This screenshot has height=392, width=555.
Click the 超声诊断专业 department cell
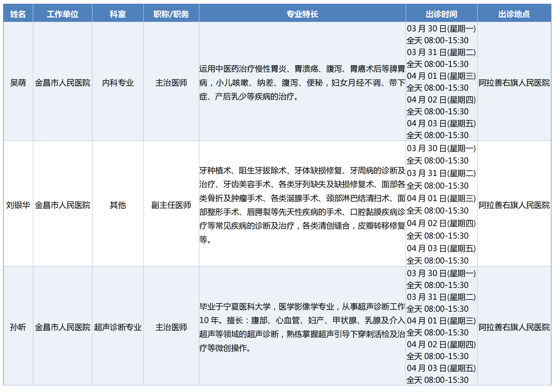[x=118, y=327]
